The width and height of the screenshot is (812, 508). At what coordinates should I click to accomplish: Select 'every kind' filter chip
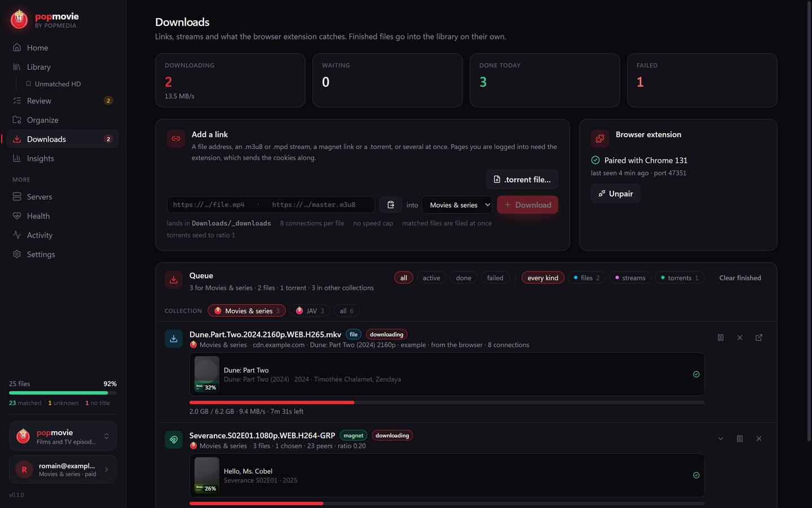542,278
